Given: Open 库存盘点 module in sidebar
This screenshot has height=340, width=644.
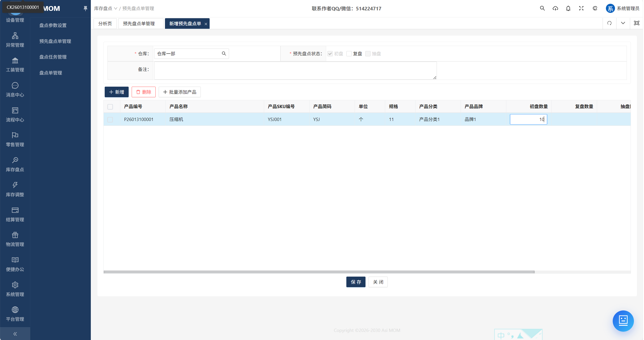Looking at the screenshot, I should [15, 164].
